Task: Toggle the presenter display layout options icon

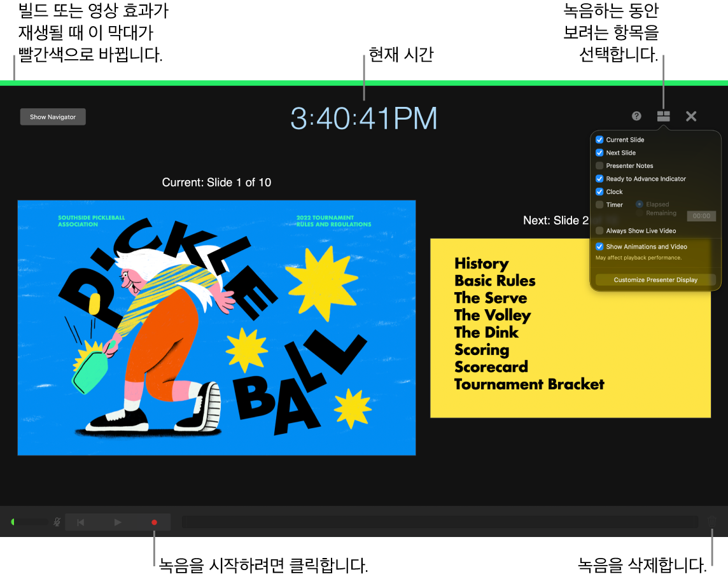Action: coord(664,116)
